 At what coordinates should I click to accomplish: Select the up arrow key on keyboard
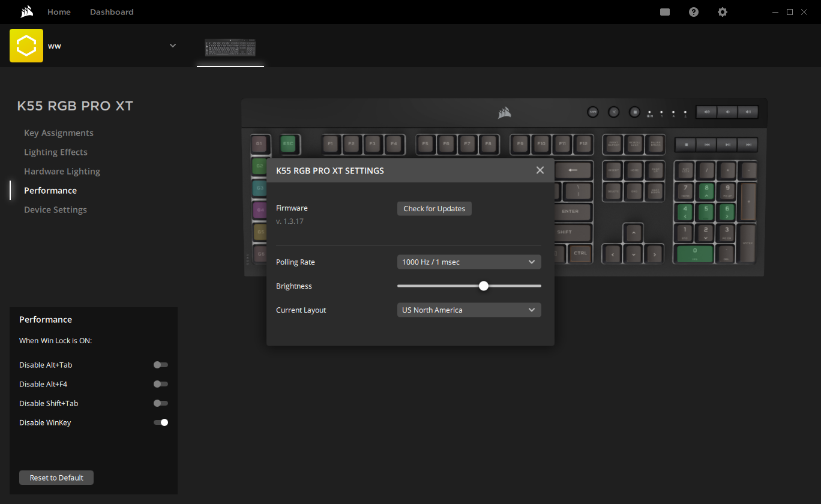633,232
